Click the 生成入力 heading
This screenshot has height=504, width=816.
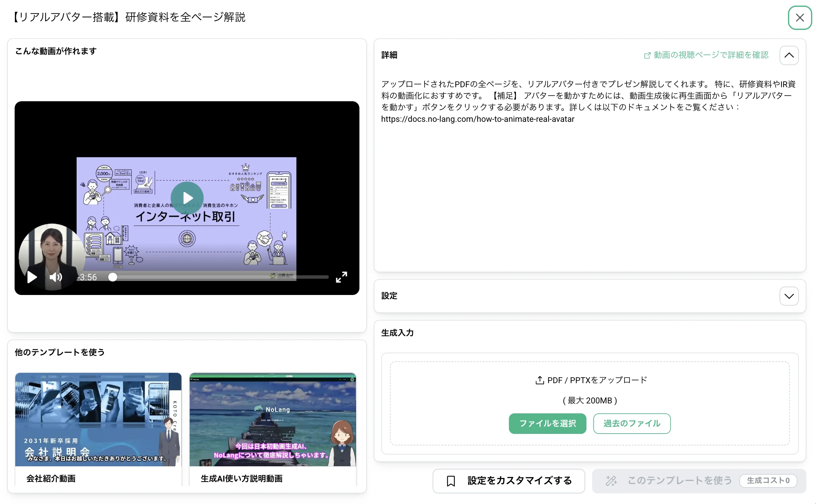pos(397,333)
